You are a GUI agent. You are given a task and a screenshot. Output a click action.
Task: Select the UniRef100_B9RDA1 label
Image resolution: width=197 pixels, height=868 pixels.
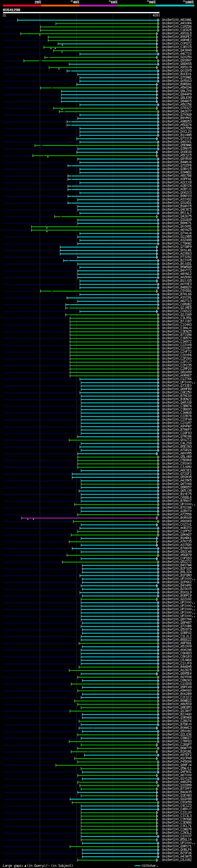(x=177, y=84)
